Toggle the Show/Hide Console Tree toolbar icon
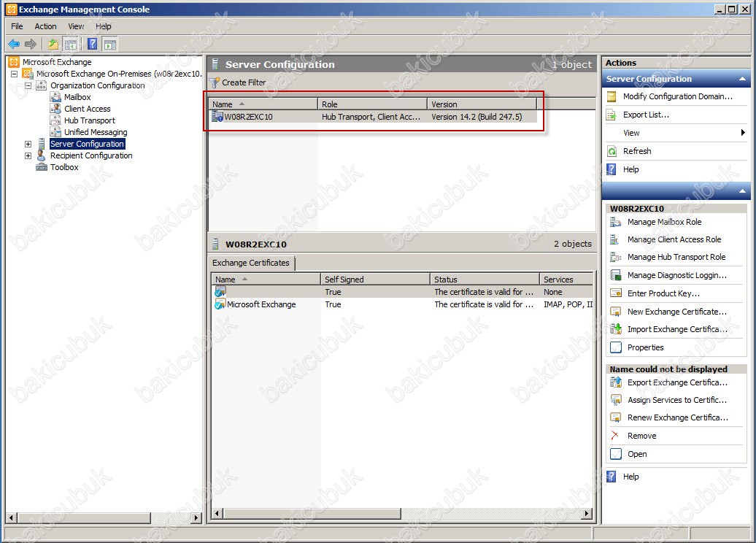 [70, 45]
